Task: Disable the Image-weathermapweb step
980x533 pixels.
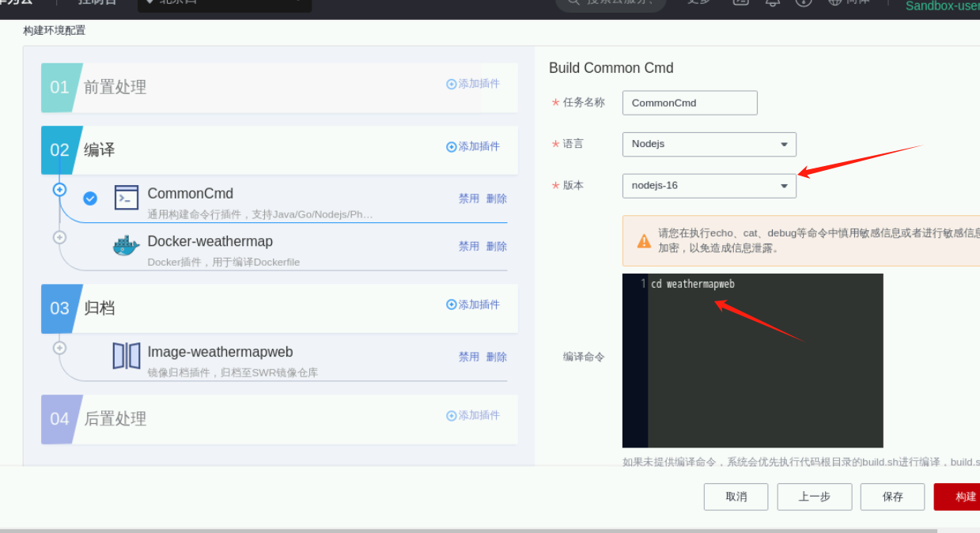Action: [x=469, y=357]
